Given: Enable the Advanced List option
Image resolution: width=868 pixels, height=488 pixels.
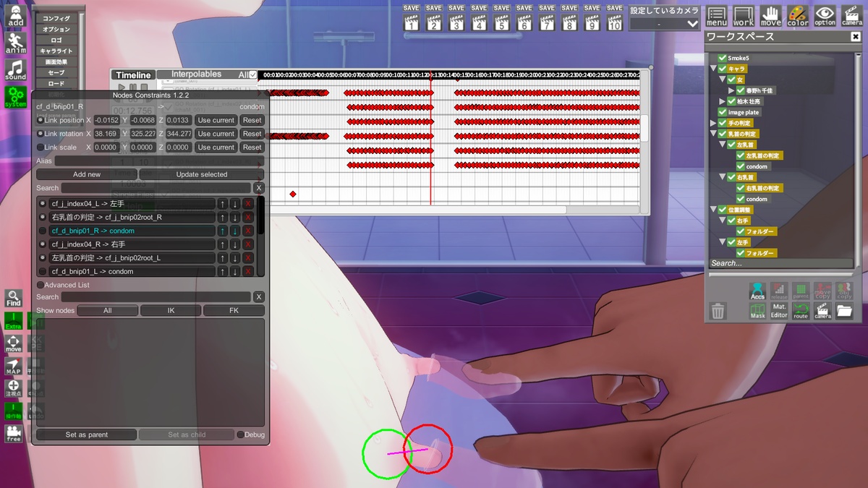Looking at the screenshot, I should 41,285.
